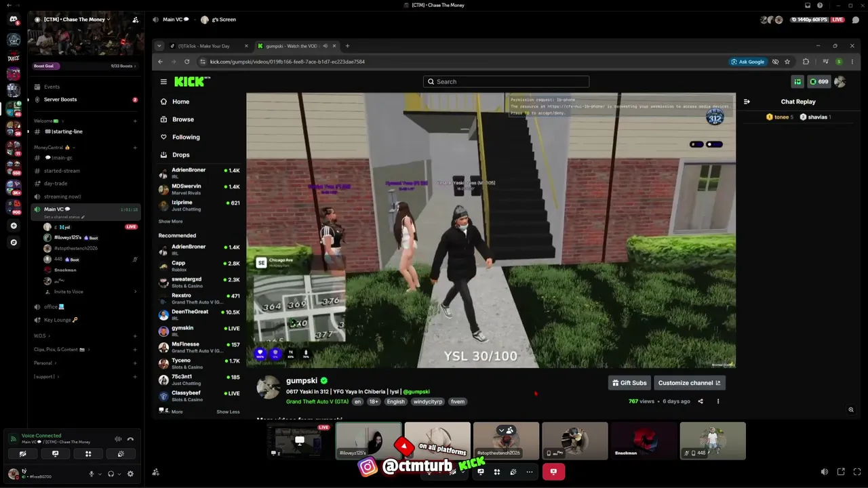Reload the Kick page in browser
The image size is (868, 488).
(187, 62)
